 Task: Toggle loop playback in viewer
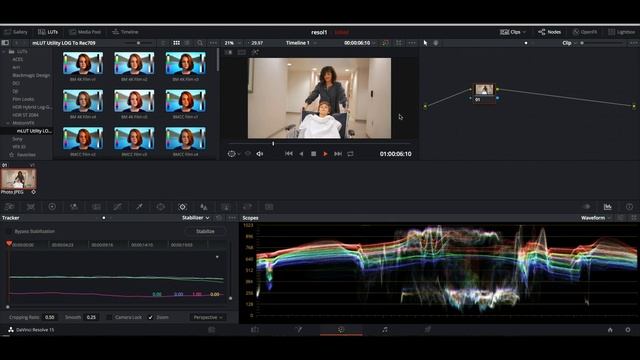pos(350,154)
